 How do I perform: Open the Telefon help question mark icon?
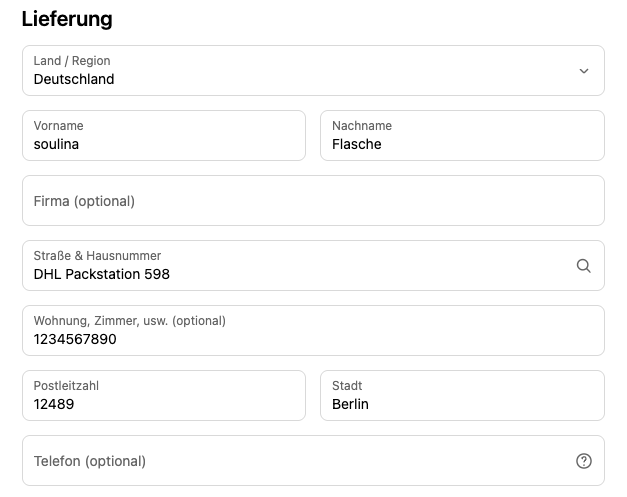(x=584, y=461)
